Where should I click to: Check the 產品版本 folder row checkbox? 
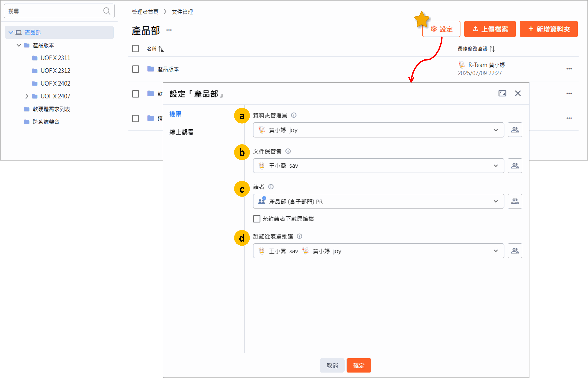tap(136, 69)
